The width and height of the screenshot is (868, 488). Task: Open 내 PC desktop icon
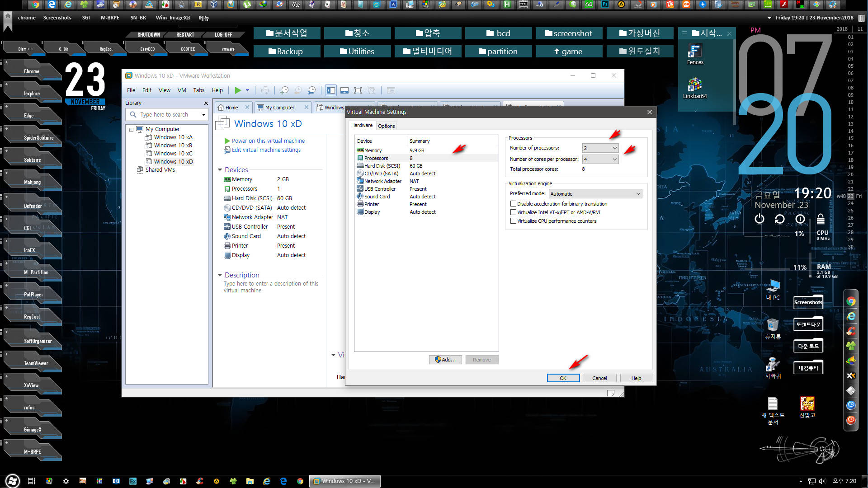[773, 290]
